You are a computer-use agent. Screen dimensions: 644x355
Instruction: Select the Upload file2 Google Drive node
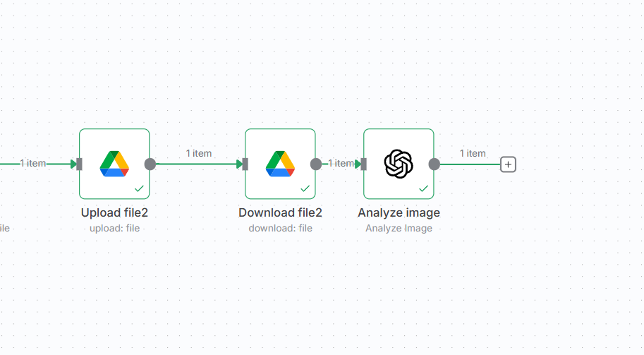(114, 164)
